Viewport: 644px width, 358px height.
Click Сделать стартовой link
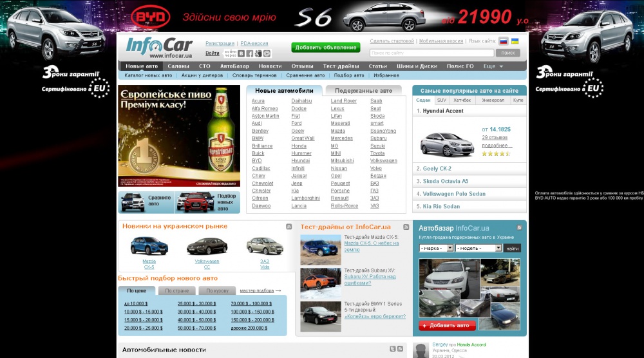click(392, 41)
